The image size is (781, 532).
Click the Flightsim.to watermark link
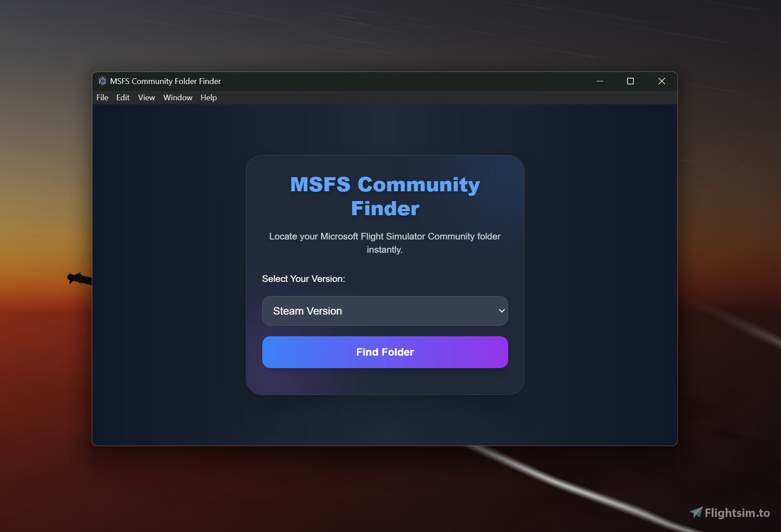pyautogui.click(x=732, y=512)
